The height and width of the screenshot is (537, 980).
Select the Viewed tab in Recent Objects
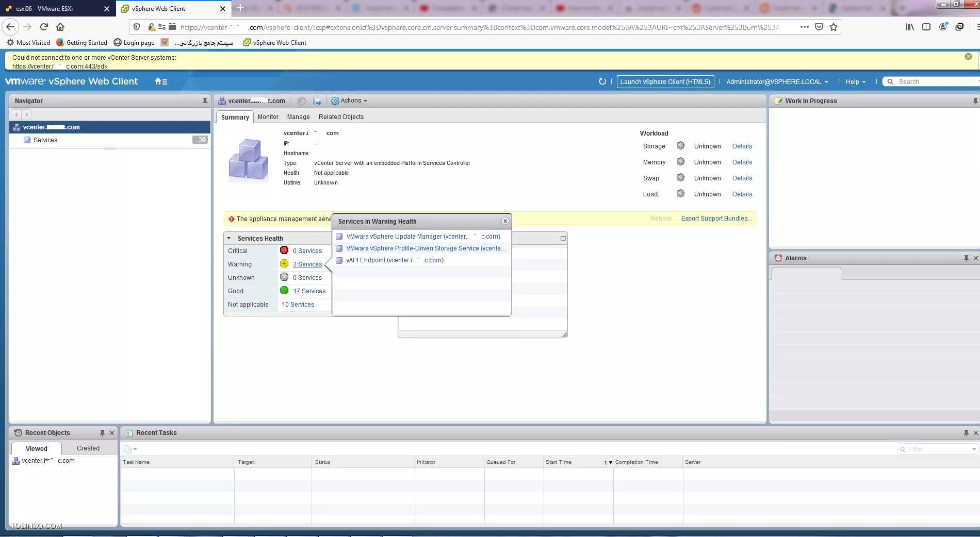coord(36,448)
